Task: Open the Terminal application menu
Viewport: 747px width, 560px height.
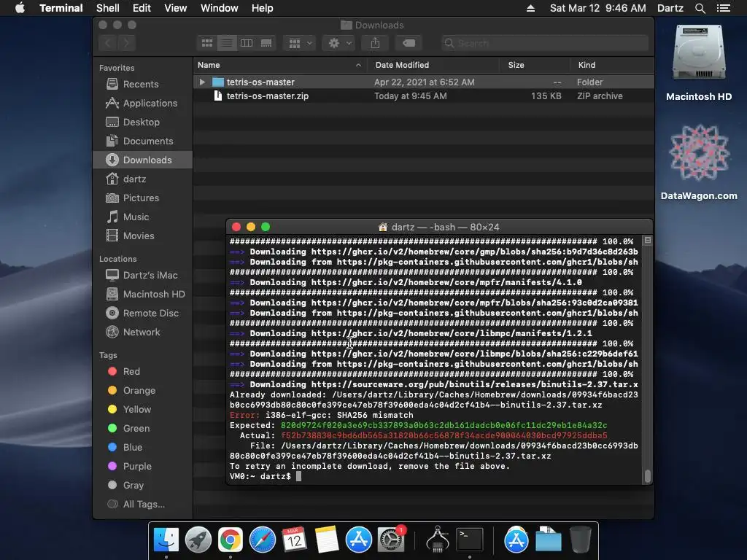Action: point(61,8)
